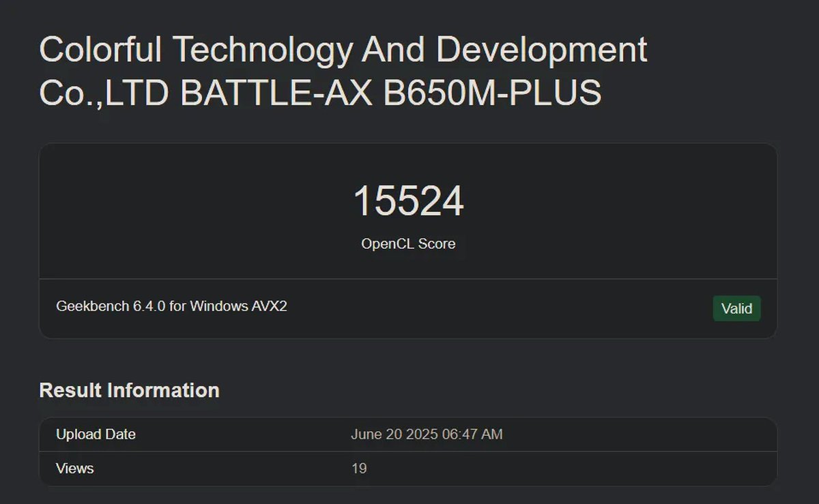Viewport: 819px width, 504px height.
Task: Click the green Valid badge
Action: (x=736, y=308)
